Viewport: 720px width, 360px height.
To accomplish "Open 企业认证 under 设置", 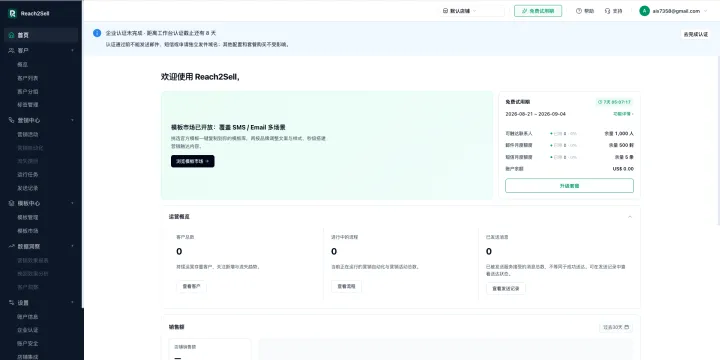I will [x=28, y=330].
